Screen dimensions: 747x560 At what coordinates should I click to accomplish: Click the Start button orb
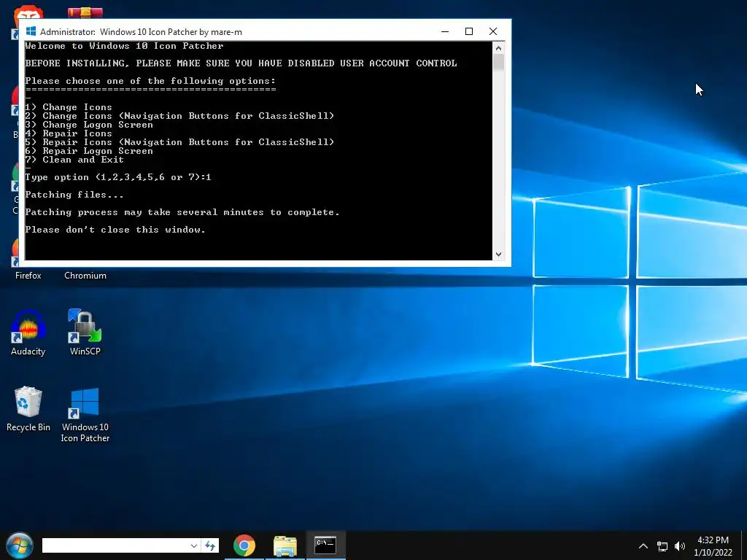(20, 545)
